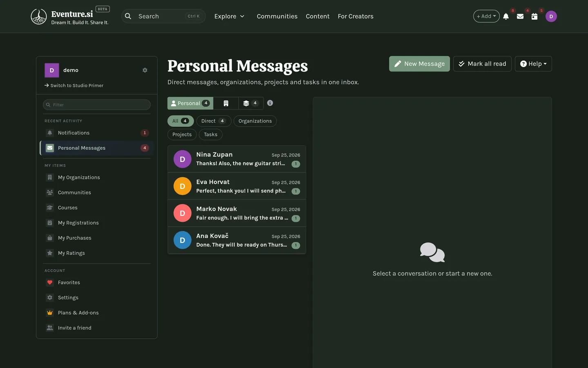The width and height of the screenshot is (588, 368).
Task: Open demo account gear settings
Action: [145, 70]
